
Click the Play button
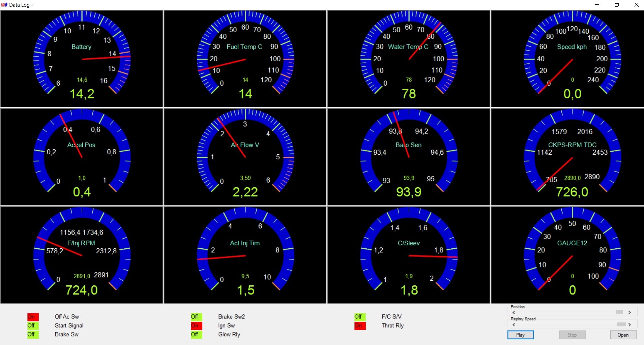tap(520, 335)
